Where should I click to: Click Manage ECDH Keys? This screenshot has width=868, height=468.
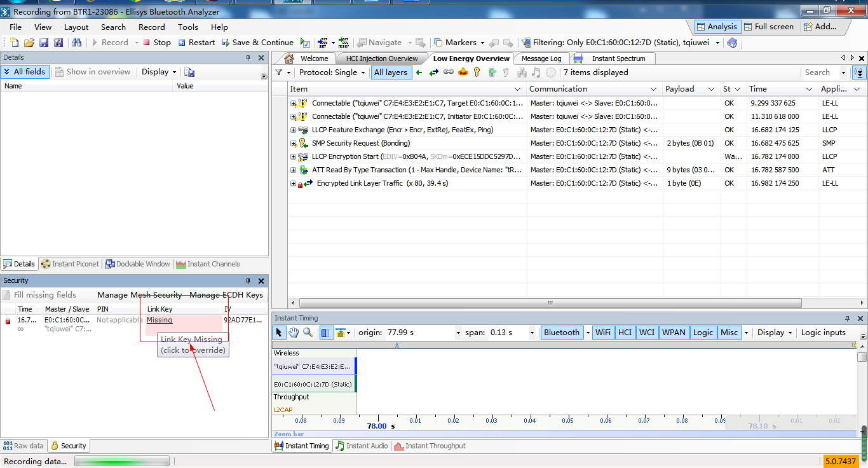pos(226,295)
